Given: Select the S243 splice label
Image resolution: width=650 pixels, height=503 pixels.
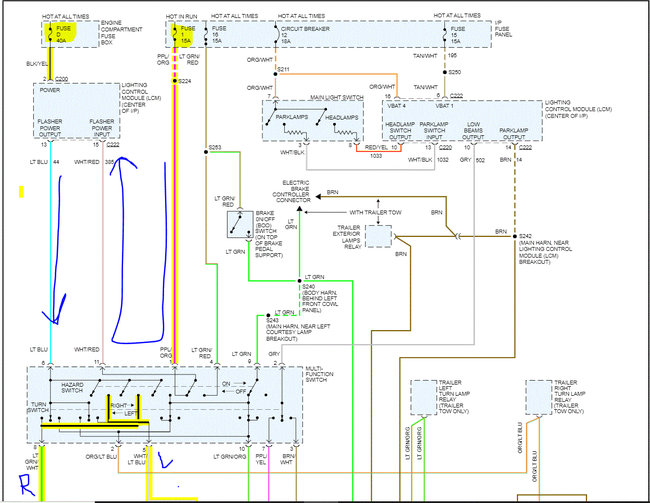Looking at the screenshot, I should point(272,321).
